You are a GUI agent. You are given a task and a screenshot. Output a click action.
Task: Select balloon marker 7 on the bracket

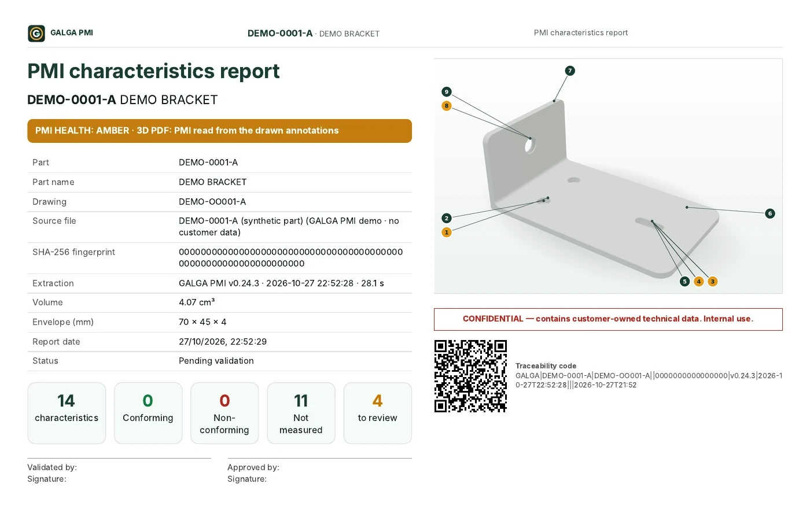(570, 71)
